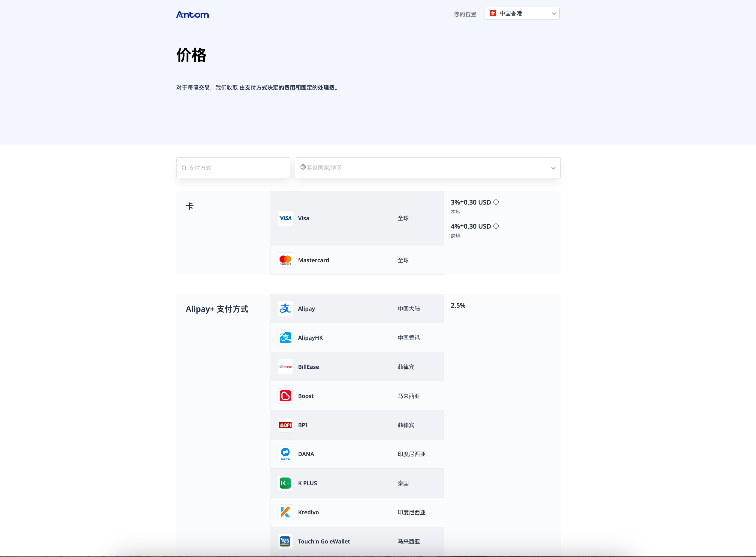The width and height of the screenshot is (756, 557).
Task: Select the BPI payment row
Action: [357, 425]
